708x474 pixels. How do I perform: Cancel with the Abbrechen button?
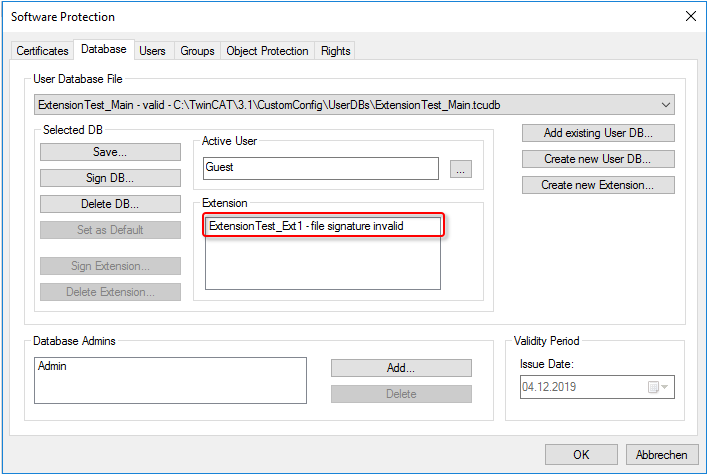(661, 454)
